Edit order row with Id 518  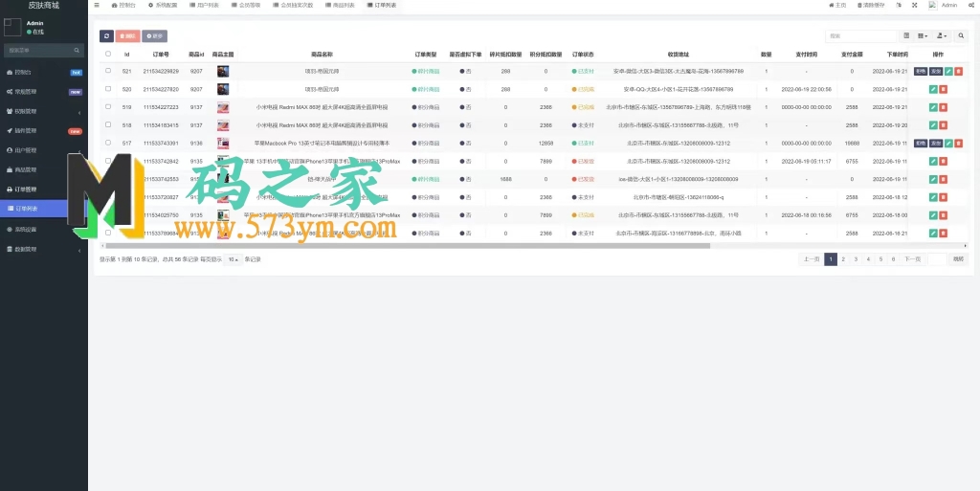(933, 125)
